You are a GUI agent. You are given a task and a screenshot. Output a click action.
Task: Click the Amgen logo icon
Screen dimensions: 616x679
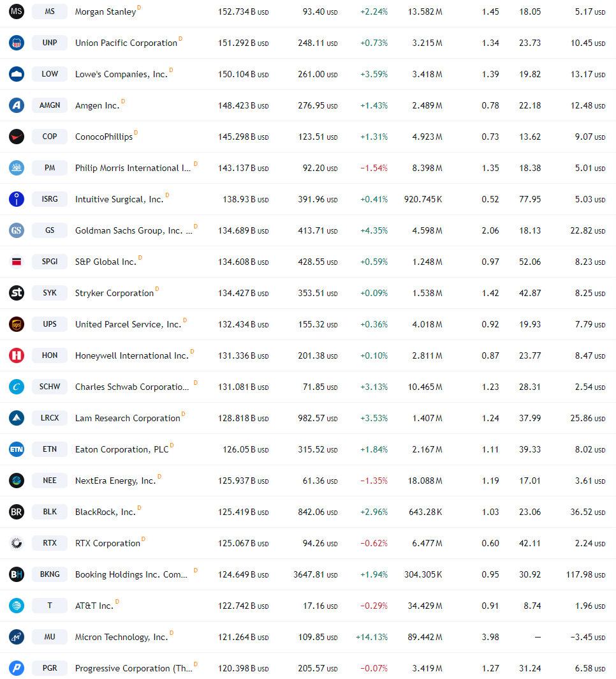click(x=17, y=105)
